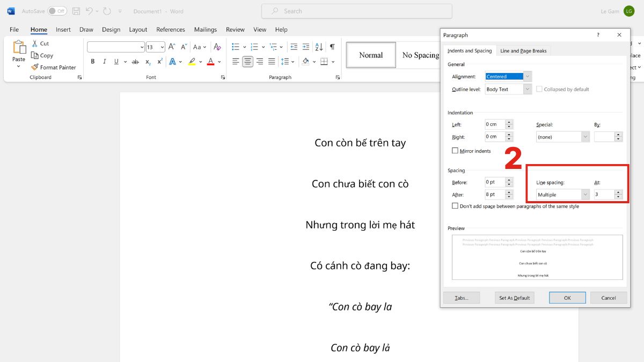This screenshot has height=362, width=644.
Task: Open the Line spacing combo box
Action: click(x=563, y=195)
